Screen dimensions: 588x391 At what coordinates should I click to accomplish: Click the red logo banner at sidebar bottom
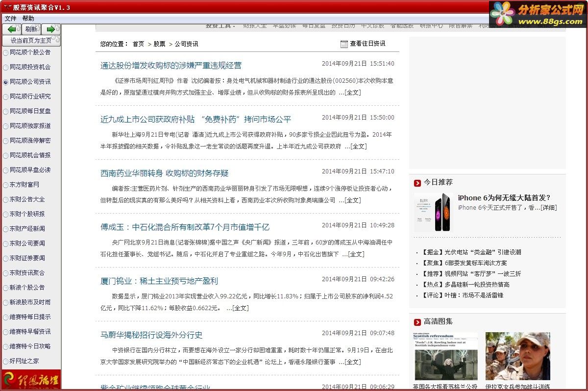(x=31, y=380)
